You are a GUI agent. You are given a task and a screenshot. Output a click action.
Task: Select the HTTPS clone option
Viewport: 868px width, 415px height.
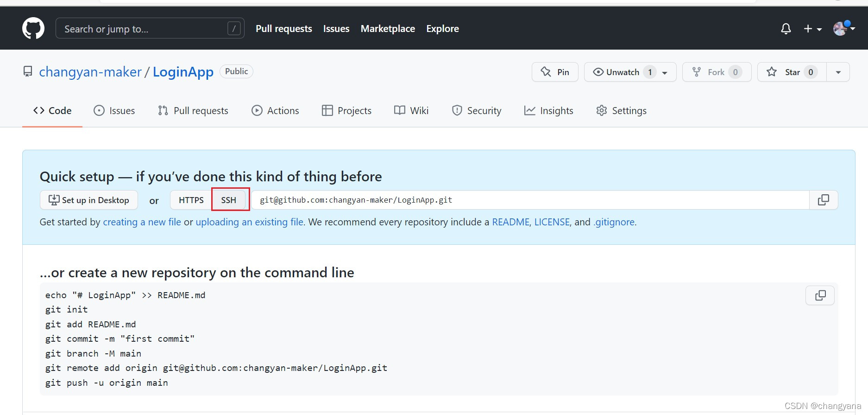(191, 200)
